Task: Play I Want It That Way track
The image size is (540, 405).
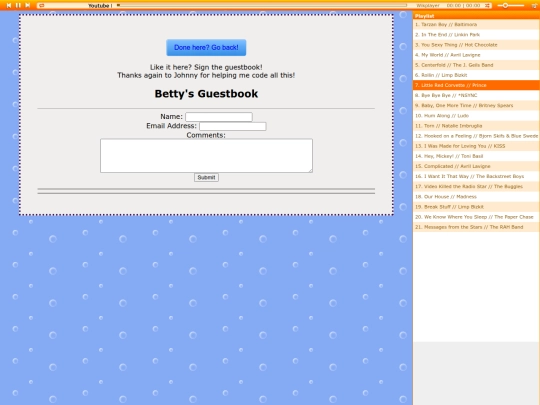Action: 476,176
